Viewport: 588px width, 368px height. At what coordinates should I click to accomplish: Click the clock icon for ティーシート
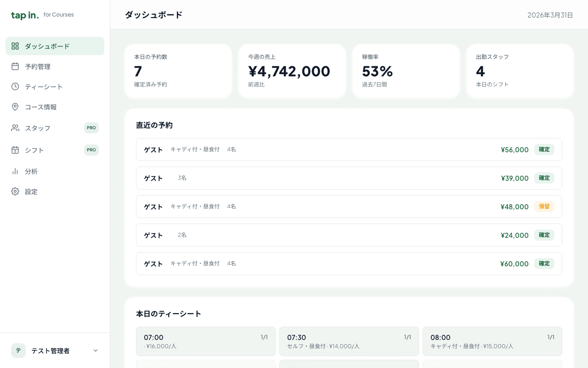pos(15,86)
